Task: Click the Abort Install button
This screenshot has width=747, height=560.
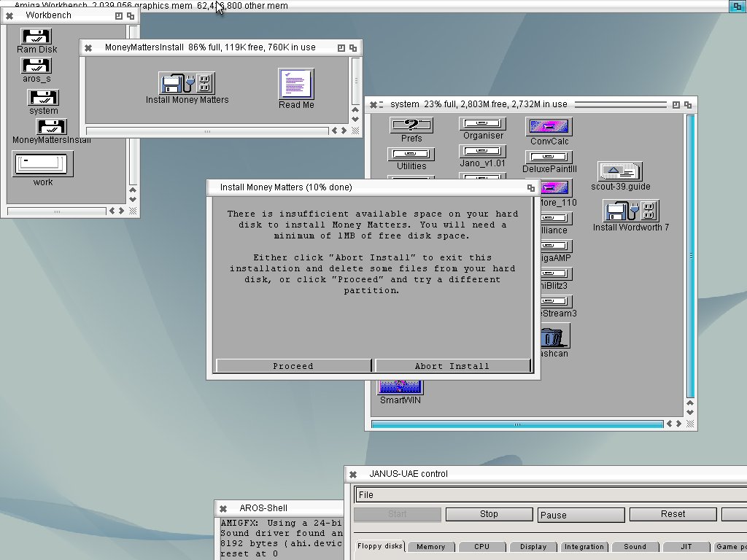Action: tap(452, 366)
